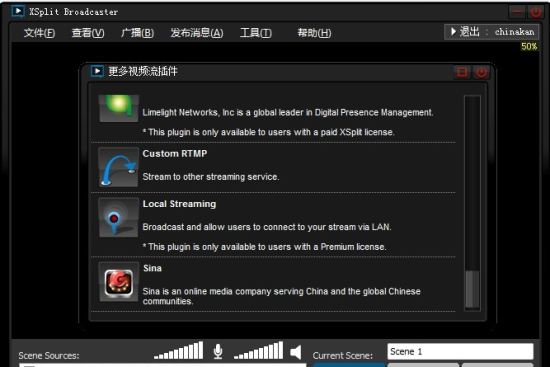Viewport: 550px width, 367px height.
Task: Click 'Broadcast and allow users to connect' description
Action: point(267,227)
